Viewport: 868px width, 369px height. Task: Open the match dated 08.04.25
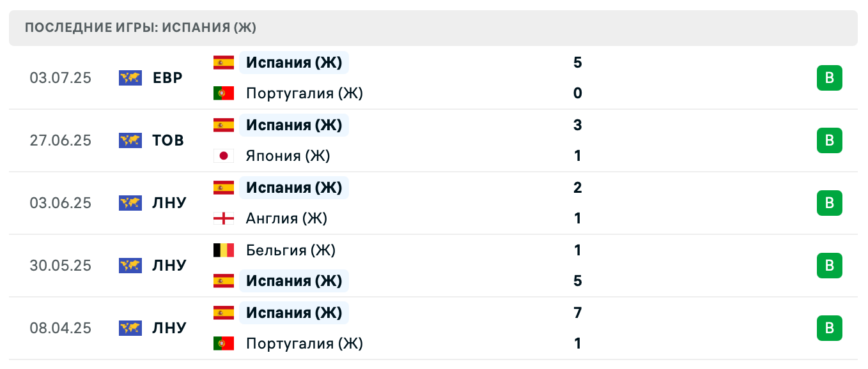(x=60, y=328)
